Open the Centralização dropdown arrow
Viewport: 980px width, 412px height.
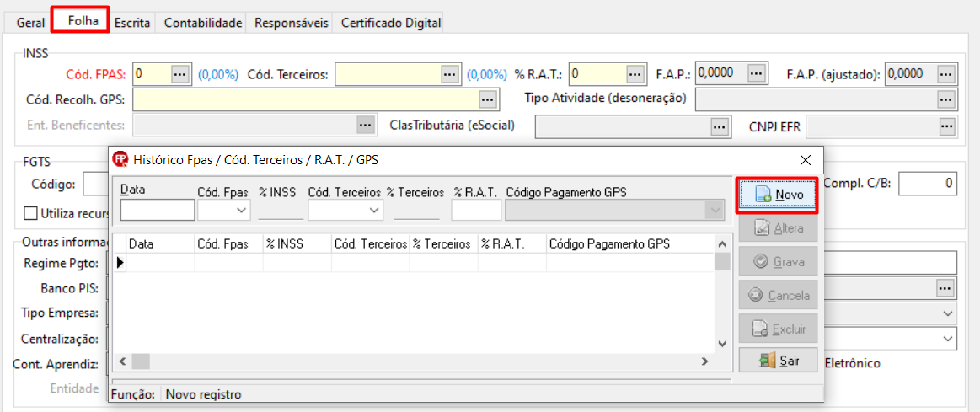(x=948, y=338)
